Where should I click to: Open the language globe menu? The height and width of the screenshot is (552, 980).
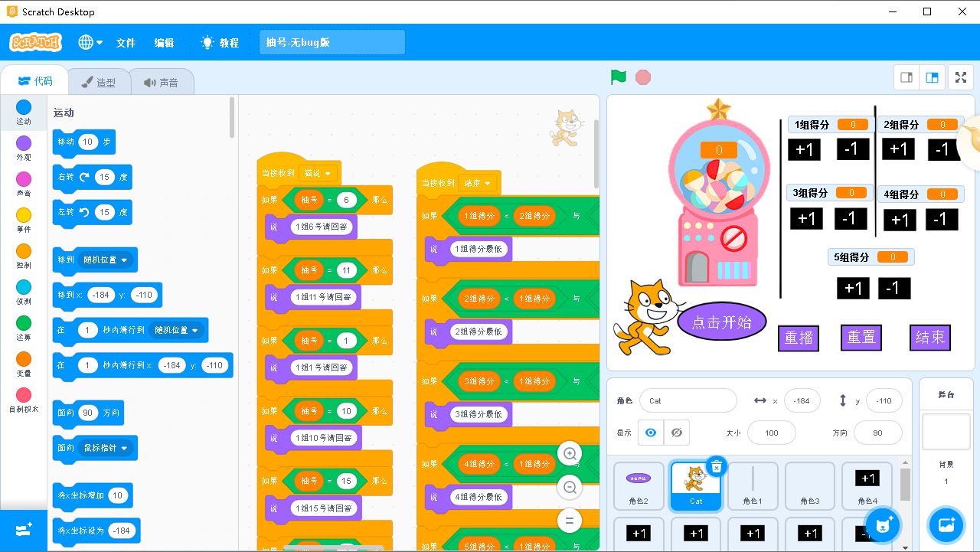tap(90, 43)
